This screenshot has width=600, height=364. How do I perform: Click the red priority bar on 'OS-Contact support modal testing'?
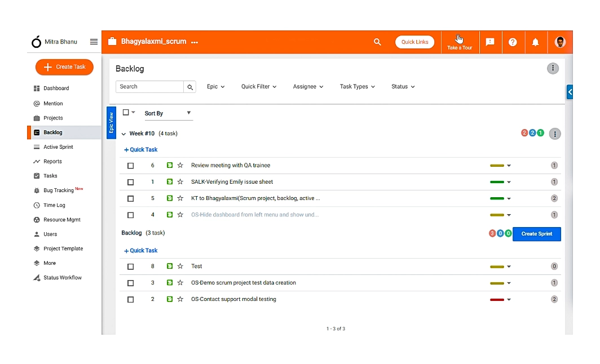pos(497,299)
